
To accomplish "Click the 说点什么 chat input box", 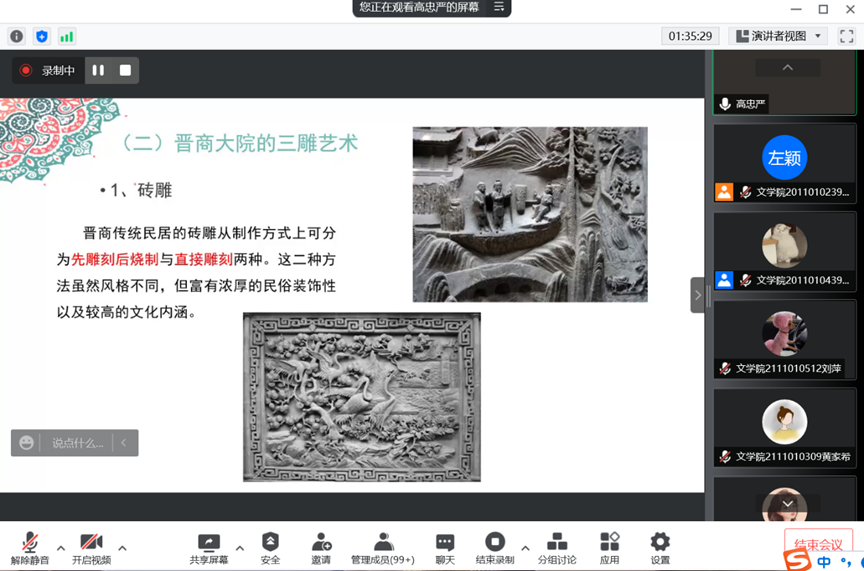I will 77,442.
